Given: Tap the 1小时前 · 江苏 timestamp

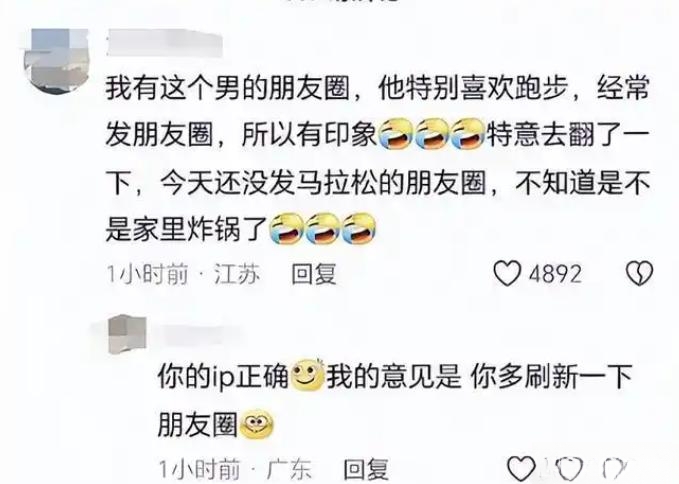Looking at the screenshot, I should 184,274.
